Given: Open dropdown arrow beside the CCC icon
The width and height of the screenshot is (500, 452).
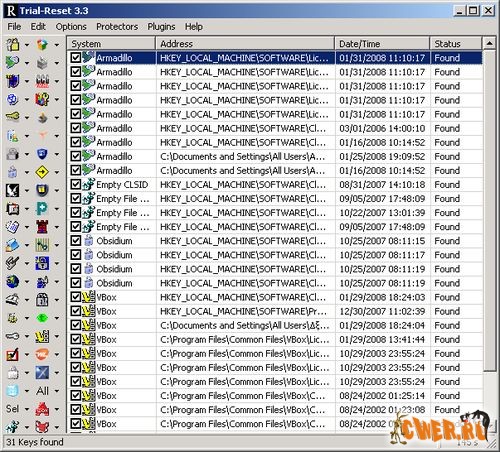Looking at the screenshot, I should point(57,81).
